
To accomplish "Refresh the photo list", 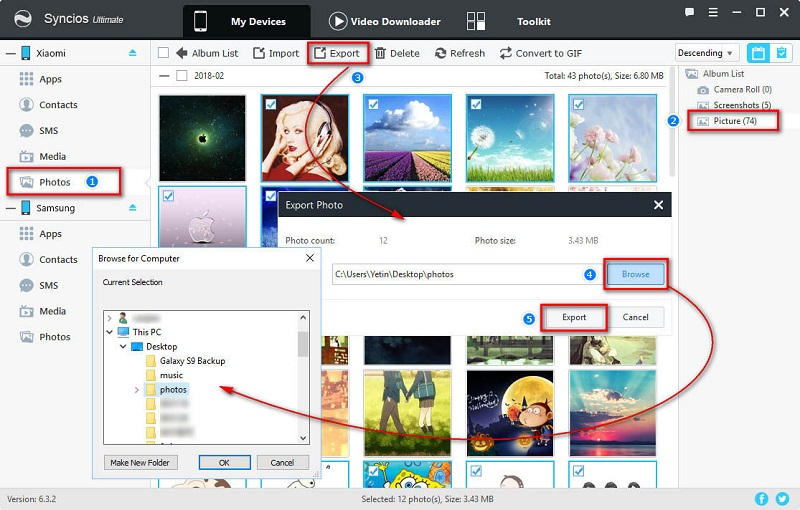I will (x=460, y=53).
